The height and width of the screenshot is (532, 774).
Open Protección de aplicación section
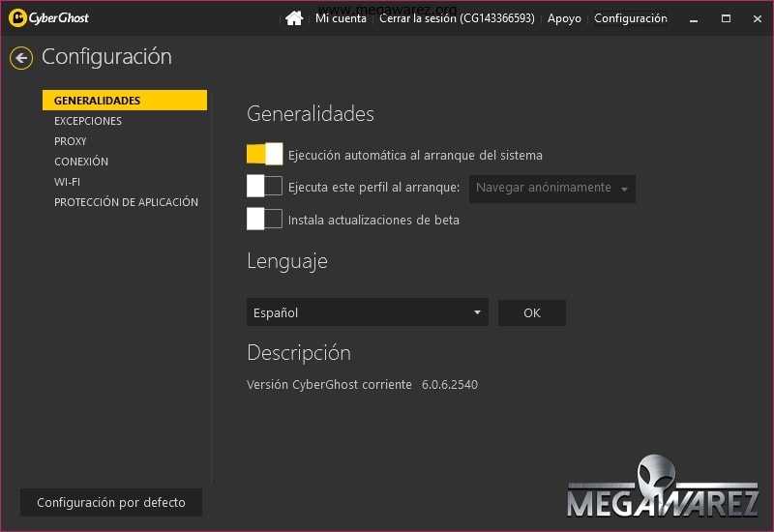[x=126, y=202]
